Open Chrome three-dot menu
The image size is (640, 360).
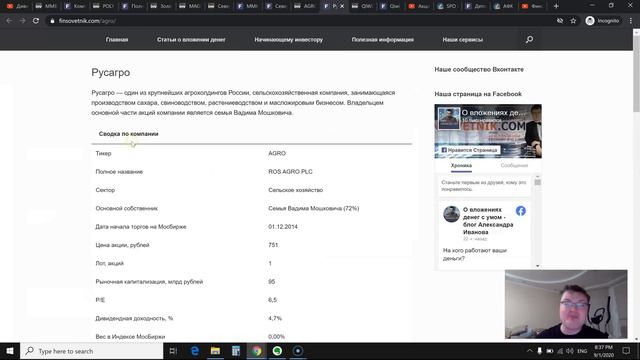(631, 21)
